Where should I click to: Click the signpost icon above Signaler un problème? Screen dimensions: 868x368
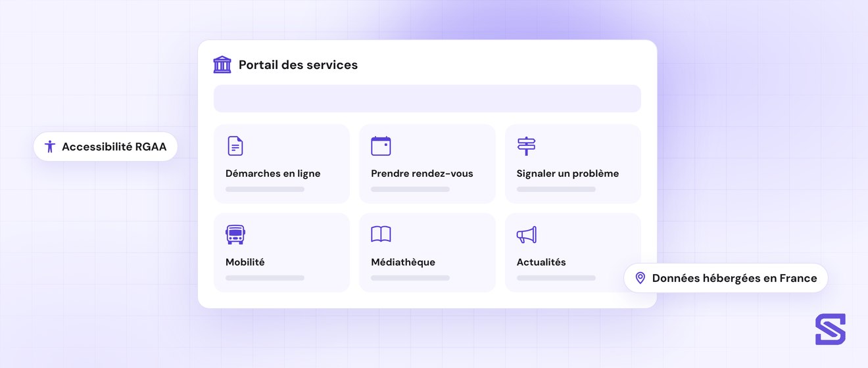527,146
